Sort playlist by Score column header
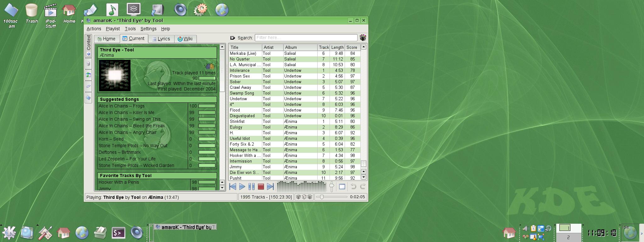This screenshot has height=242, width=644. (x=352, y=47)
